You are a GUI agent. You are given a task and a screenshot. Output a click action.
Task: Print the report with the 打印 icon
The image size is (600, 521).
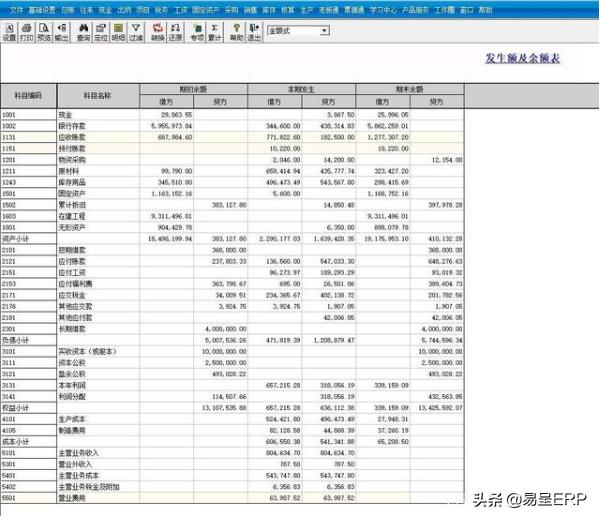[x=27, y=30]
